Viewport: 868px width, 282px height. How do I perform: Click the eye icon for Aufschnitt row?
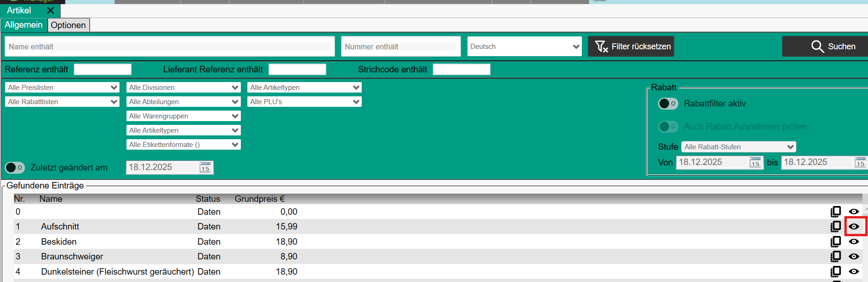point(854,226)
